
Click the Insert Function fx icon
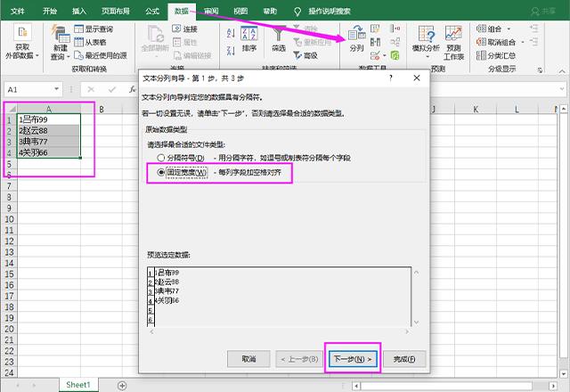pos(133,89)
